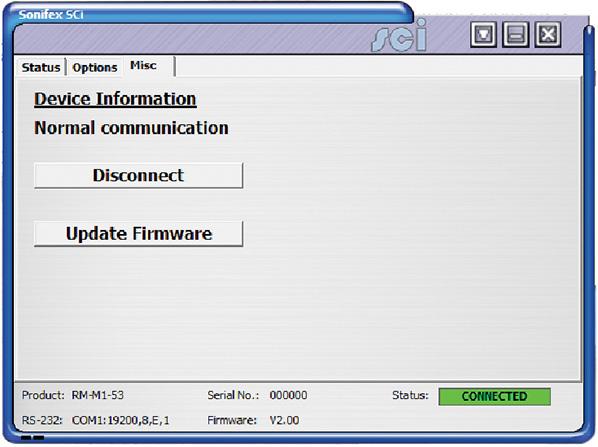
Task: Click the Serial No. label
Action: point(233,395)
